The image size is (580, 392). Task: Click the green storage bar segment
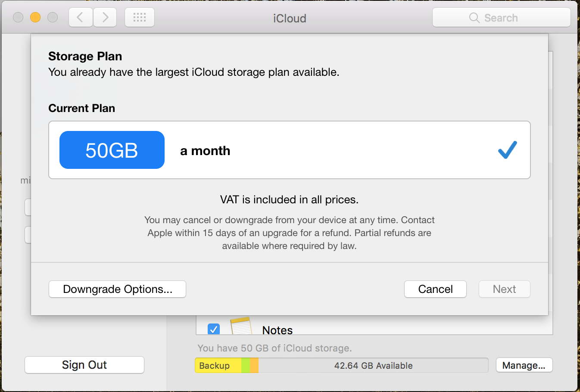point(246,365)
